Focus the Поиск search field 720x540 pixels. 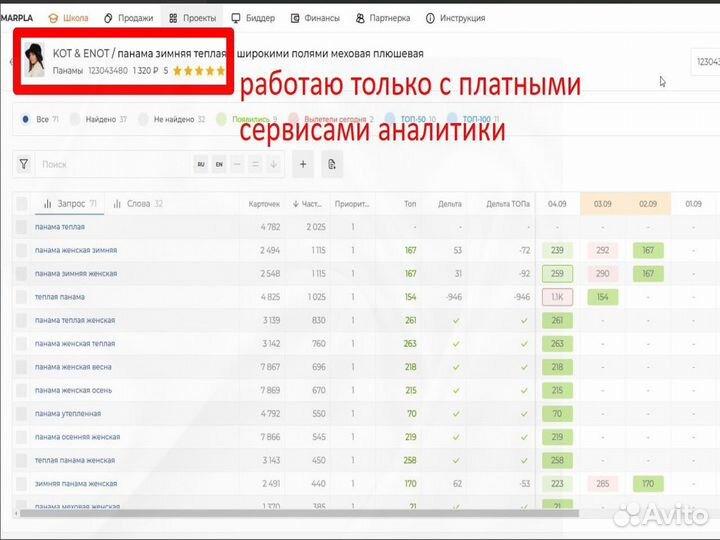pyautogui.click(x=112, y=164)
